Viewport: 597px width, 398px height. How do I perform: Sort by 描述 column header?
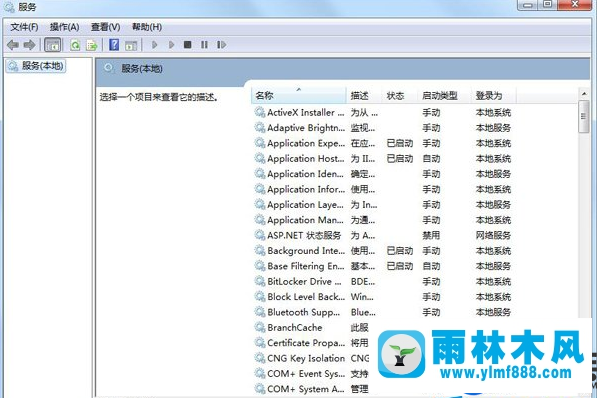click(364, 95)
